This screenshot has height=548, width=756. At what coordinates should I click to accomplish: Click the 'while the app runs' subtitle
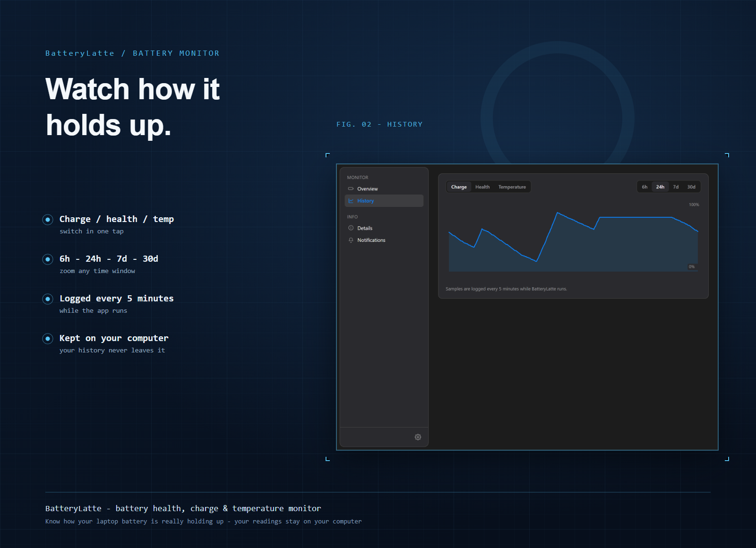[x=94, y=311]
